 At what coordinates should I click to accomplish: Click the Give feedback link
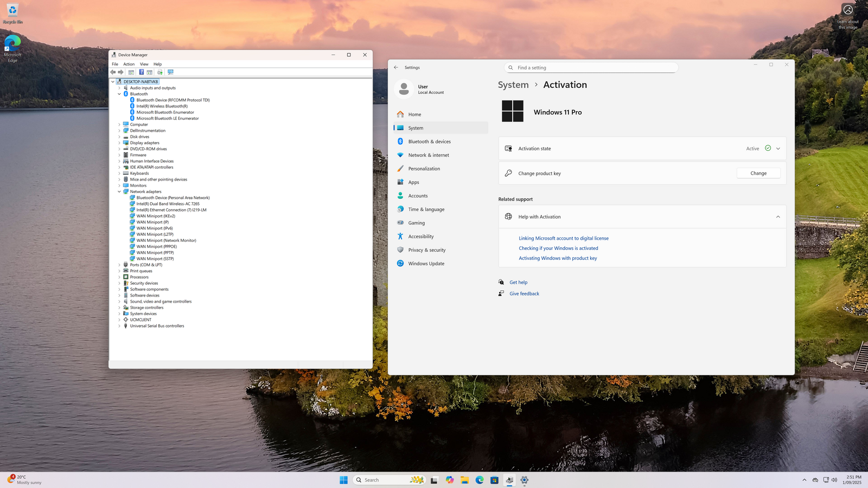click(524, 294)
